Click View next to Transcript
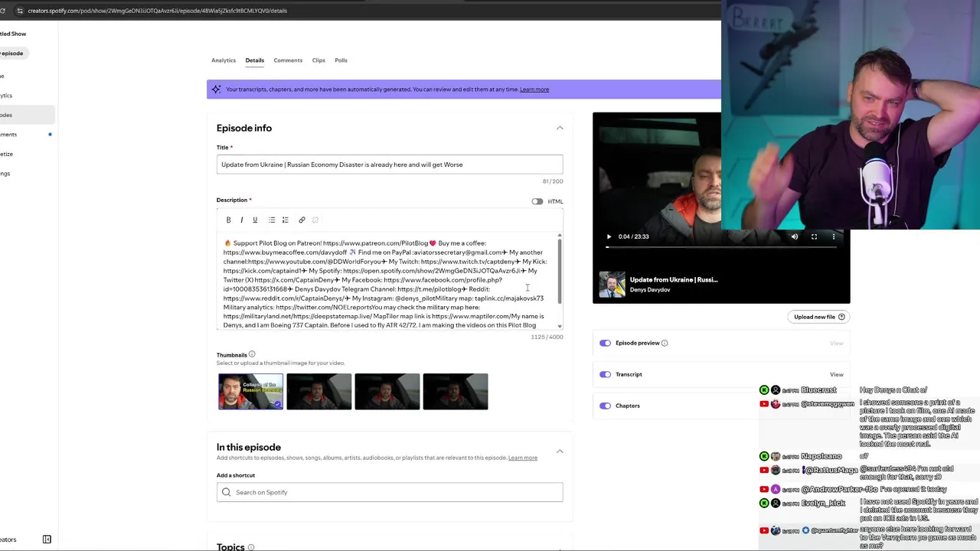The height and width of the screenshot is (551, 980). (x=837, y=374)
